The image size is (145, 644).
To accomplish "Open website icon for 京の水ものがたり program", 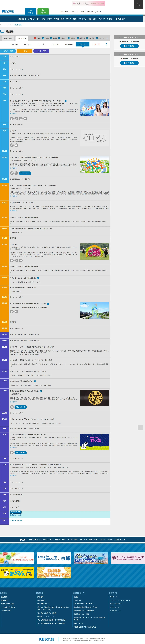I will (12, 312).
